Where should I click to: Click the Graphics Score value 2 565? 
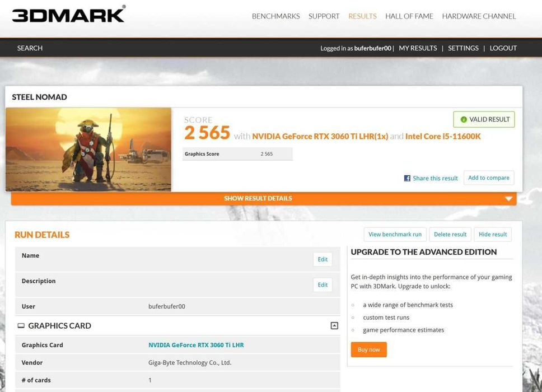(267, 154)
